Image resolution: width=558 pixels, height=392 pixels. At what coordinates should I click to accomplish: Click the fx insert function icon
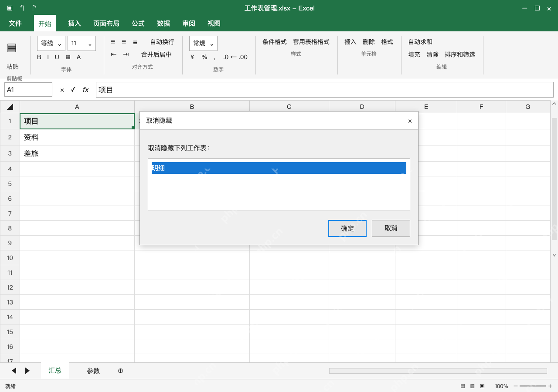(85, 90)
